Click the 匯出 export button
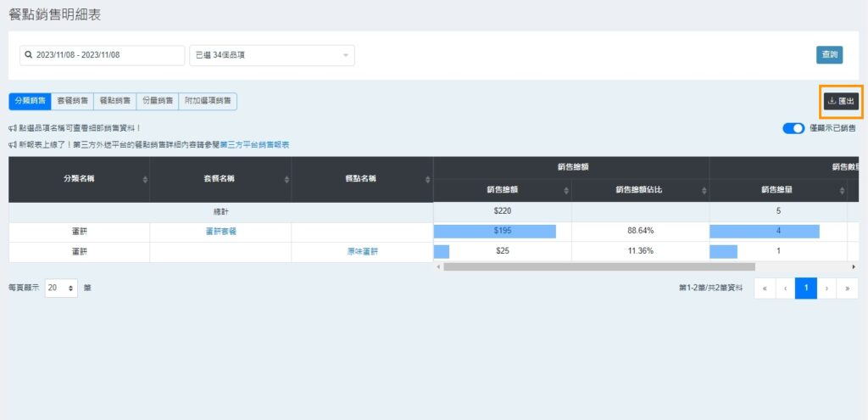 841,101
